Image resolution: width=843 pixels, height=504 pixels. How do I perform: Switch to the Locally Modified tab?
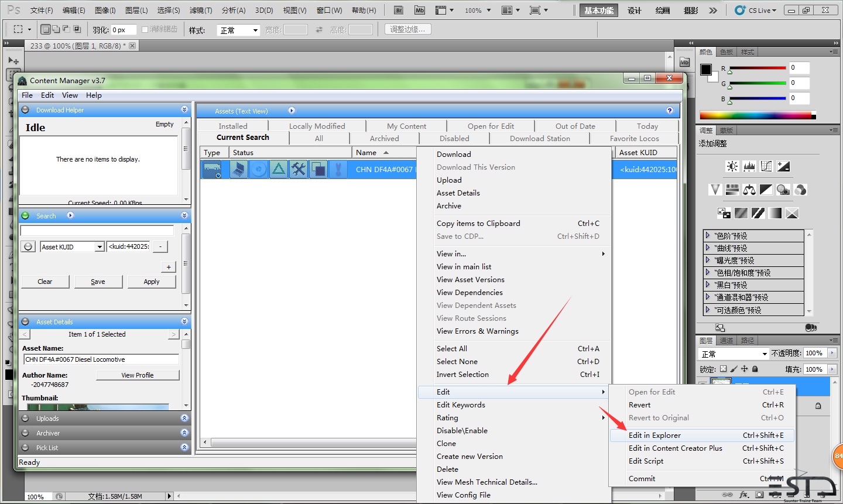(317, 126)
